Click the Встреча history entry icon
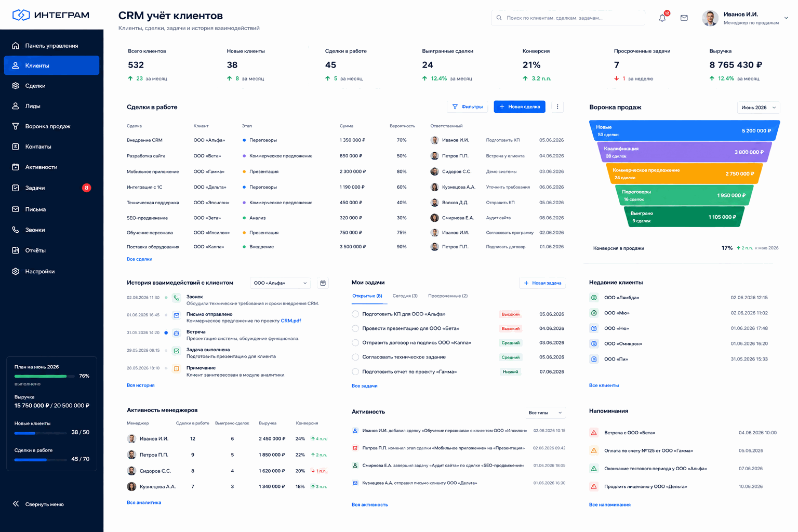Viewport: 798px width, 532px height. click(177, 333)
